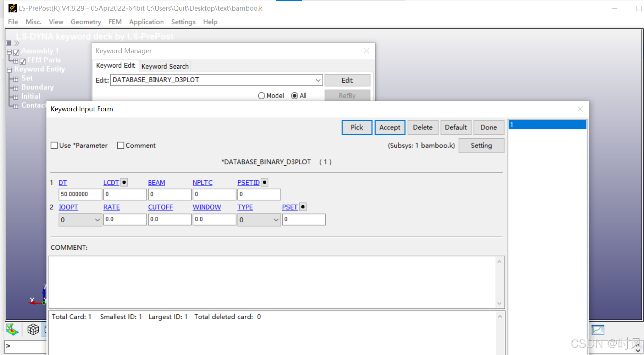Click the fringe contour plot icon at bottom left

click(x=12, y=329)
